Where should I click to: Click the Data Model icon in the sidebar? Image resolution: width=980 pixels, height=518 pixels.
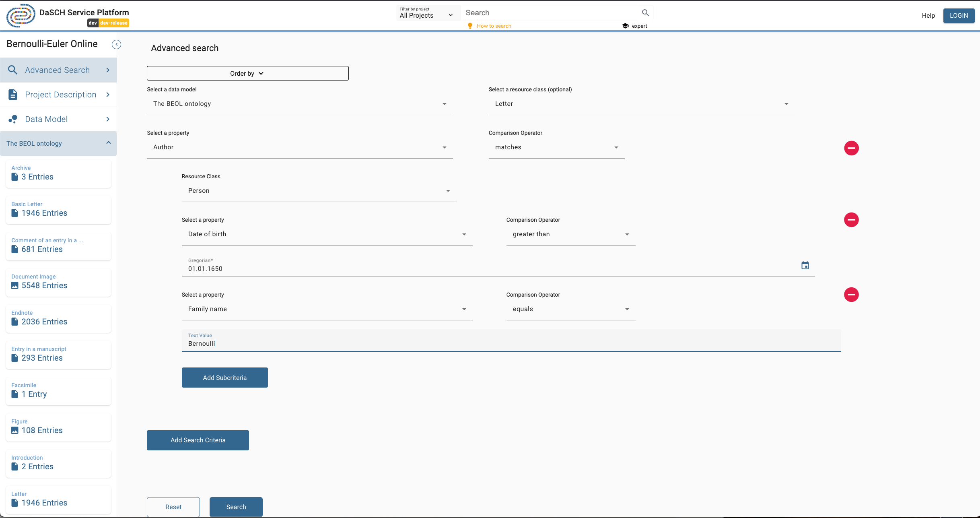click(x=12, y=119)
